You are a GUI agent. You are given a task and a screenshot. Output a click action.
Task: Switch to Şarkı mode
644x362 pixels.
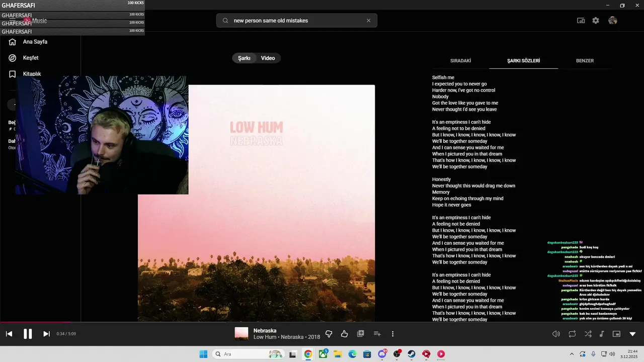[244, 58]
